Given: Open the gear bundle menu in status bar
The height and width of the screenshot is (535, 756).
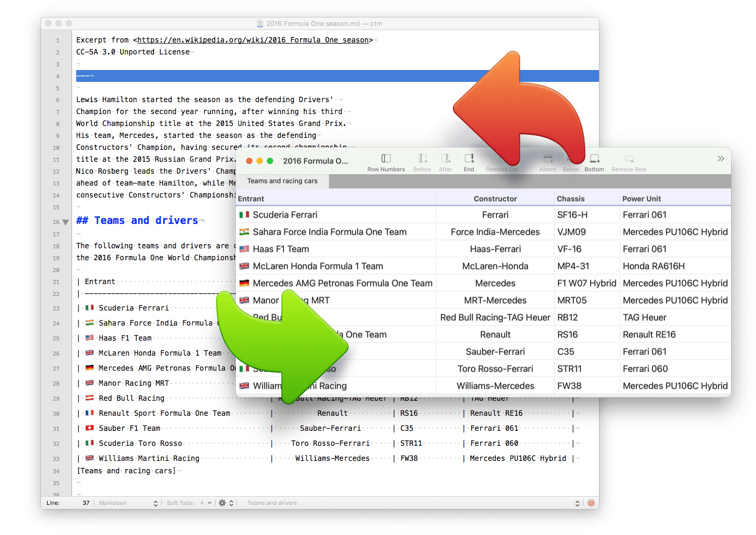Looking at the screenshot, I should click(226, 503).
